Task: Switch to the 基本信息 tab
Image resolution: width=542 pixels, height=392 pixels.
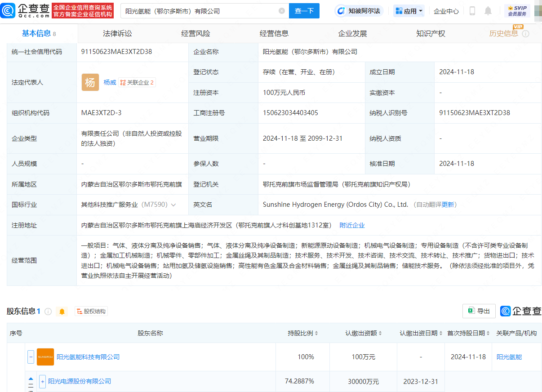Action: 39,33
